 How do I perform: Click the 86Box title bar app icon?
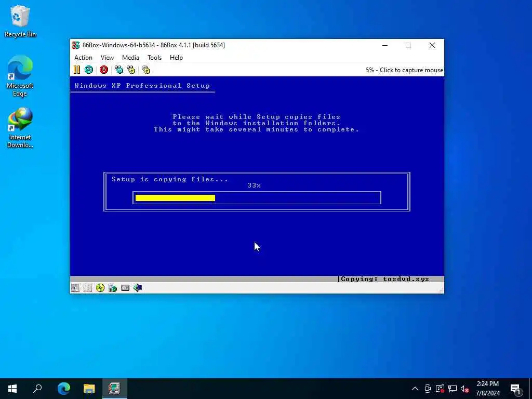[x=76, y=45]
